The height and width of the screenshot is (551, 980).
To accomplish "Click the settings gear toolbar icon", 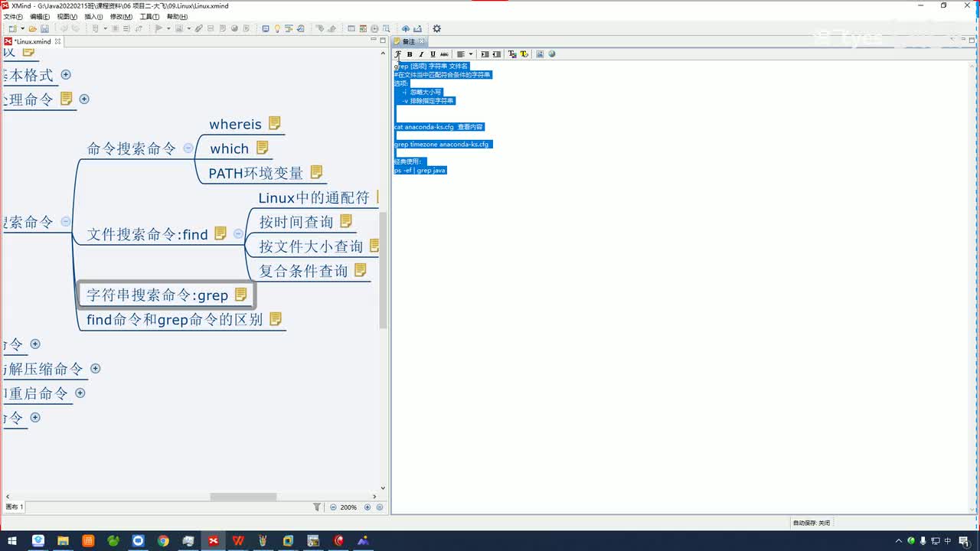I will coord(436,29).
